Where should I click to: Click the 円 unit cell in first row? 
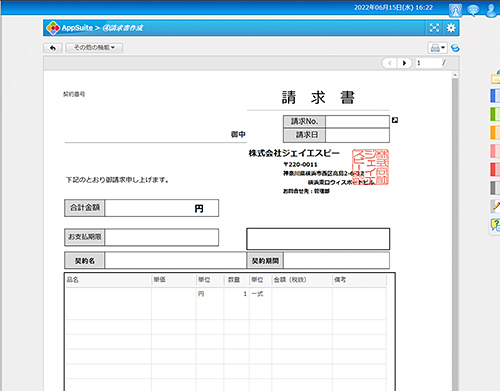point(210,303)
